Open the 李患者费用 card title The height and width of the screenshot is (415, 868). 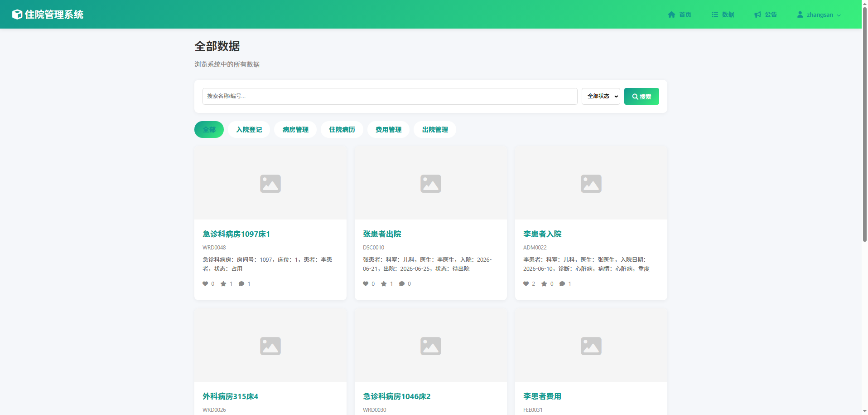(542, 396)
